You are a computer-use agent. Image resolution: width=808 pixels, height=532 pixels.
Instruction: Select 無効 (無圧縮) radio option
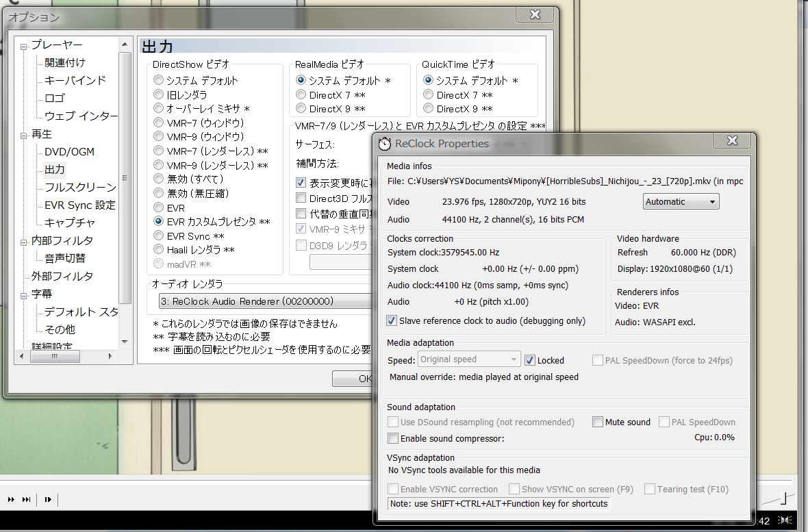coord(158,193)
